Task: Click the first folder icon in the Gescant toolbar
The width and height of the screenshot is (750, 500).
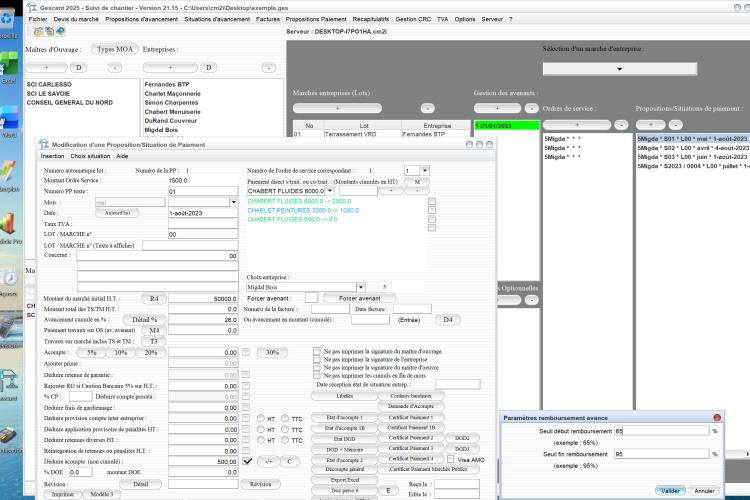Action: 38,32
